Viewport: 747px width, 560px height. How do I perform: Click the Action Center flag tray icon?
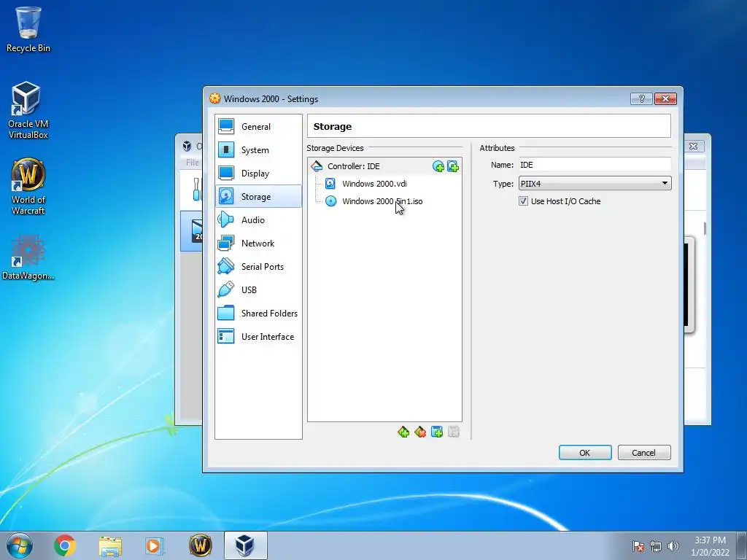[x=638, y=546]
